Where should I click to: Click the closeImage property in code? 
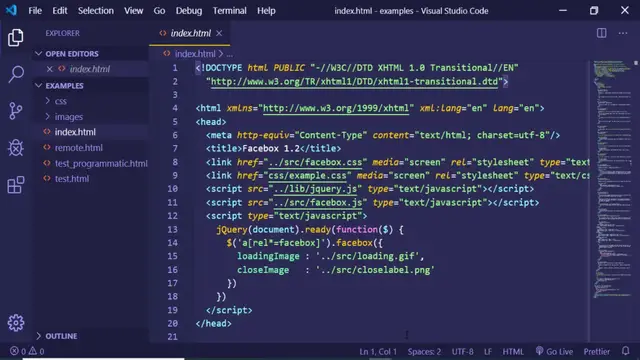pos(263,270)
